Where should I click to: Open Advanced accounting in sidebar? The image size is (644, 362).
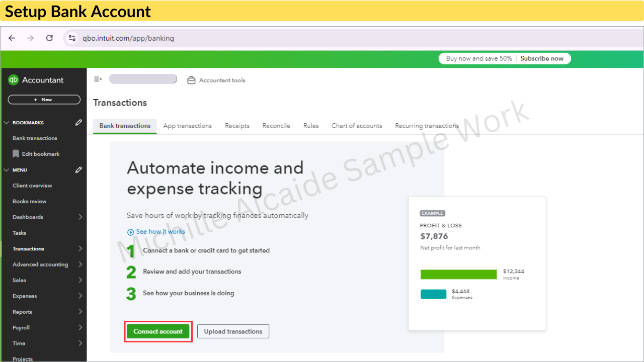tap(40, 264)
